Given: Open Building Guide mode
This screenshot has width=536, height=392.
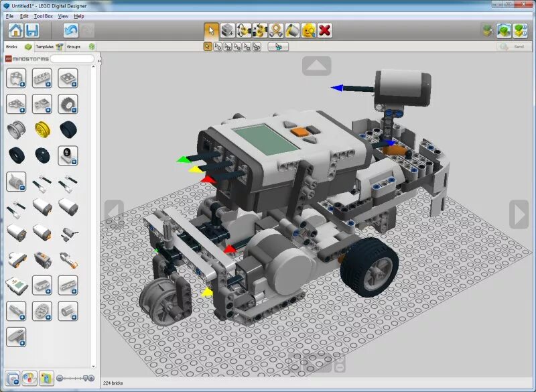Looking at the screenshot, I should coord(521,30).
